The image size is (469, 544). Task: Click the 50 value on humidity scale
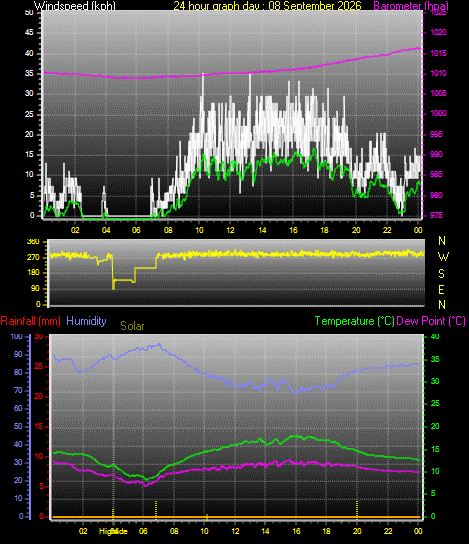point(18,426)
